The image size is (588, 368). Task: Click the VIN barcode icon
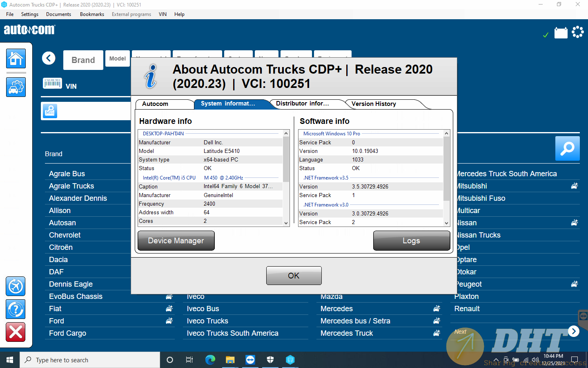(52, 83)
